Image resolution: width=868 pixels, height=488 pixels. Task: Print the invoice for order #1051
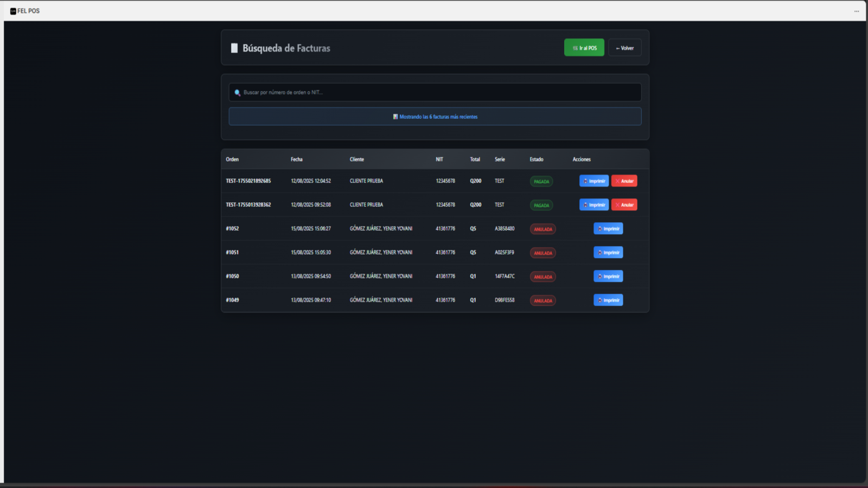[608, 253]
